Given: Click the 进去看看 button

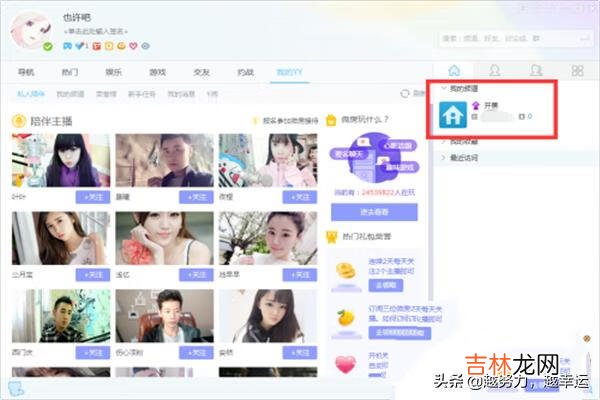Looking at the screenshot, I should tap(373, 213).
